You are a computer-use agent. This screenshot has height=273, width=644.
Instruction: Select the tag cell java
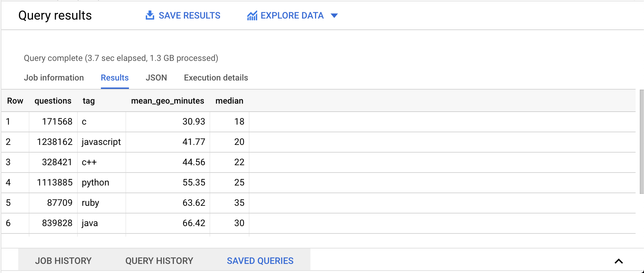point(102,223)
